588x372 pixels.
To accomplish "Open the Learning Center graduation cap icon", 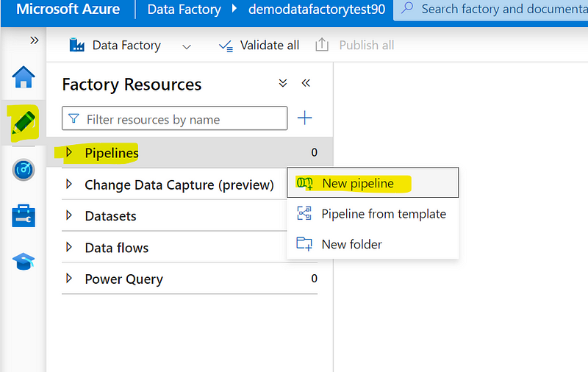I will pyautogui.click(x=24, y=262).
